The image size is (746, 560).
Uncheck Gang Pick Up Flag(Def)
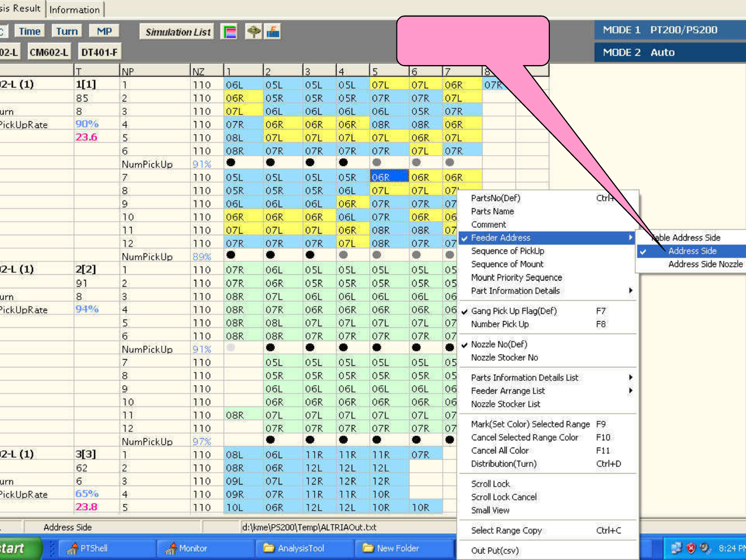point(513,311)
